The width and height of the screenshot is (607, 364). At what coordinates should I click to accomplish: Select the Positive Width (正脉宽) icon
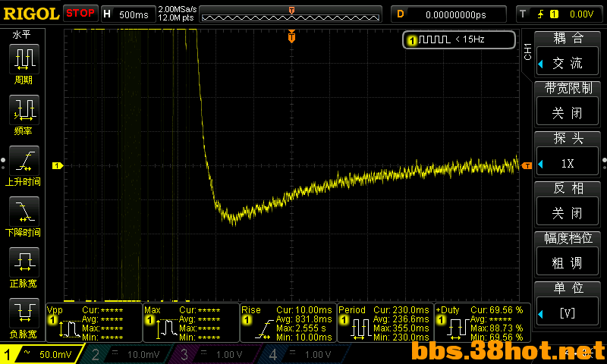24,262
